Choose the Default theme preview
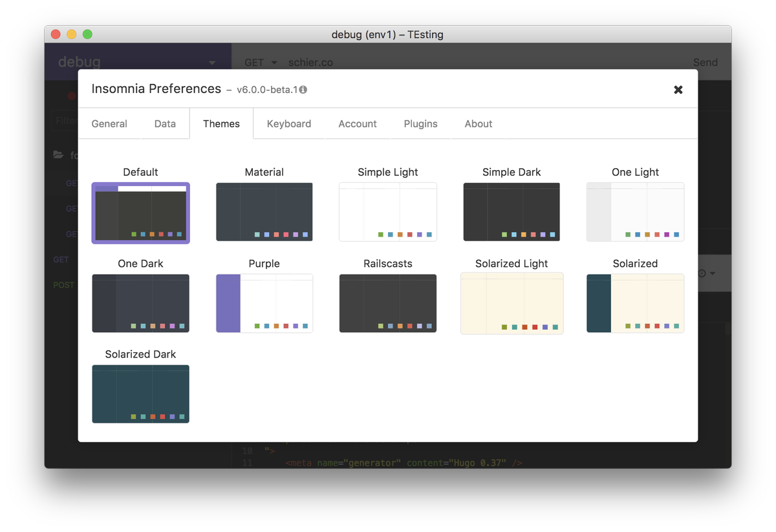Viewport: 776px width, 532px height. [x=141, y=213]
